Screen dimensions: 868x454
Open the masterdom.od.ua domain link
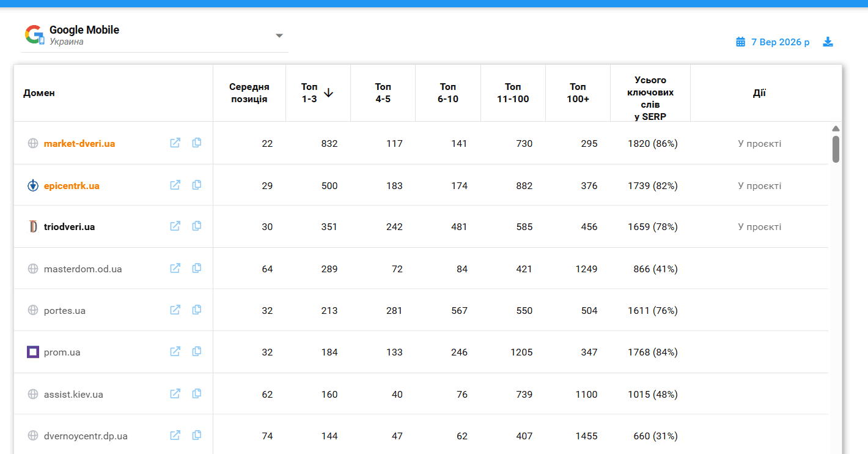point(83,269)
